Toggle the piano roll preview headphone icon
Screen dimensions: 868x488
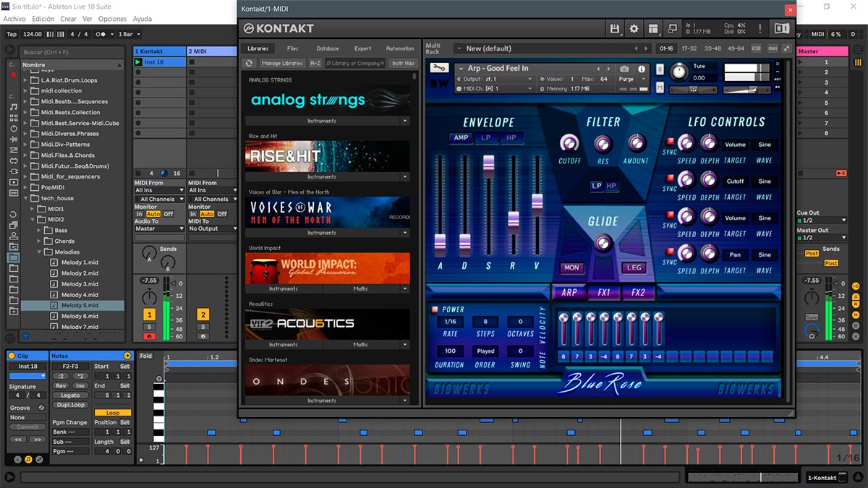pyautogui.click(x=159, y=379)
